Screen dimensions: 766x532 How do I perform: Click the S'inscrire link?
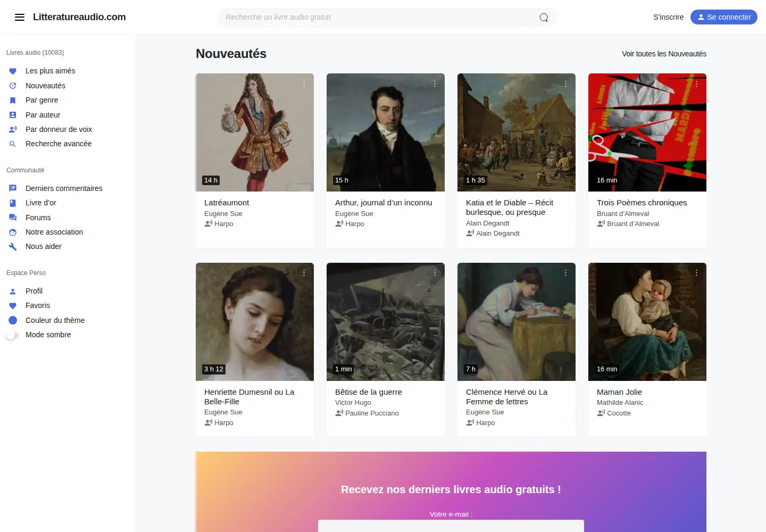click(x=669, y=17)
